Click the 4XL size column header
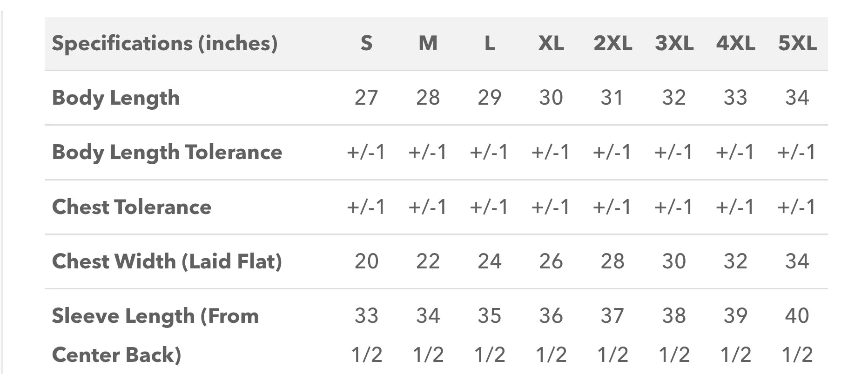This screenshot has width=868, height=374. (x=735, y=43)
